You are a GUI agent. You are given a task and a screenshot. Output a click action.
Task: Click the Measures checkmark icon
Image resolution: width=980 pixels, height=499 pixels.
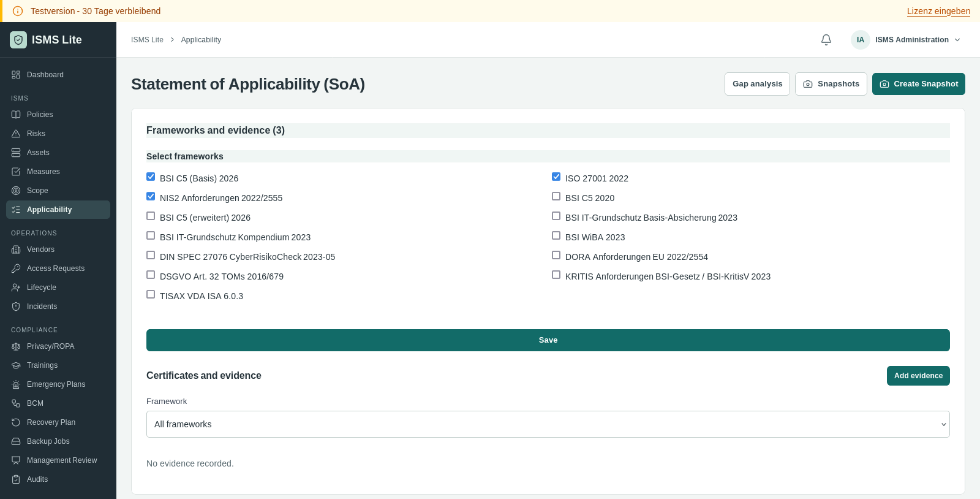tap(16, 172)
